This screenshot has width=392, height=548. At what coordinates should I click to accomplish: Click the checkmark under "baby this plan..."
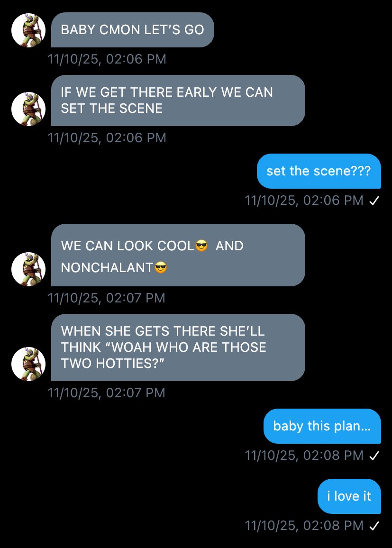point(374,456)
